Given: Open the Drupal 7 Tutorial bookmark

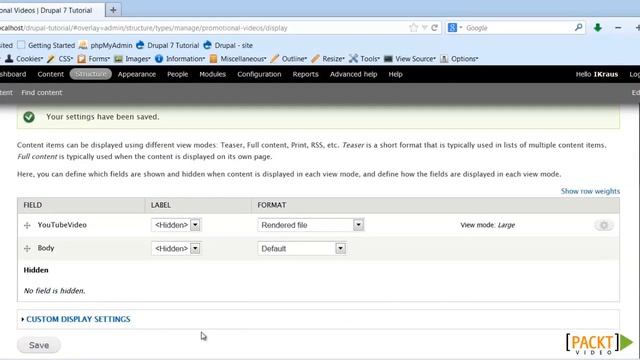Looking at the screenshot, I should pos(168,45).
